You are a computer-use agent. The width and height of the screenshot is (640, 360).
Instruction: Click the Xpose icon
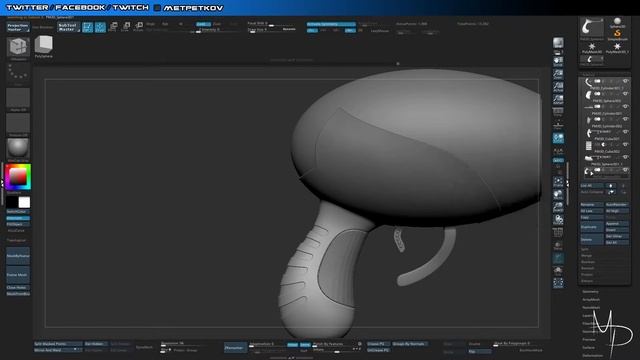pyautogui.click(x=558, y=283)
